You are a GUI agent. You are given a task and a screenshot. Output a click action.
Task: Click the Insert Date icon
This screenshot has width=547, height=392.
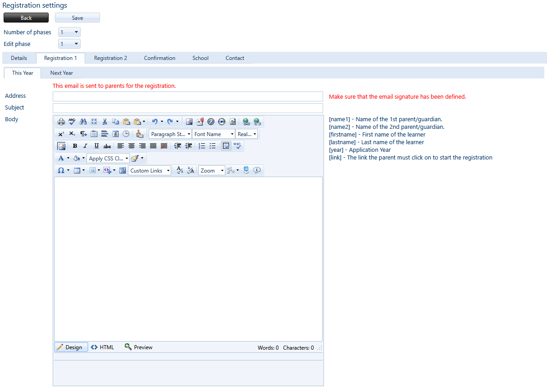[115, 134]
